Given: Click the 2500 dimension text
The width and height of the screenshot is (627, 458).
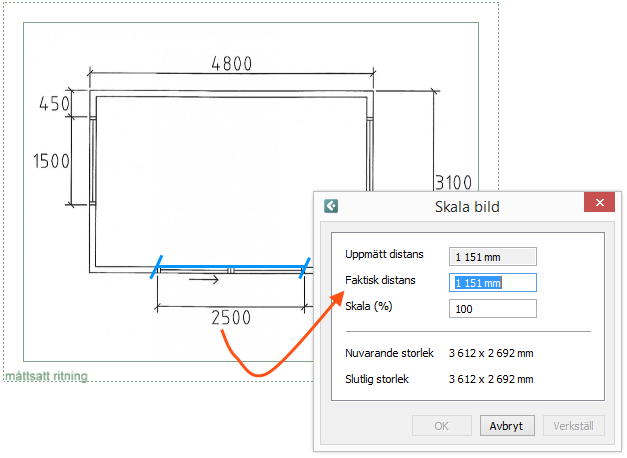Looking at the screenshot, I should (231, 318).
